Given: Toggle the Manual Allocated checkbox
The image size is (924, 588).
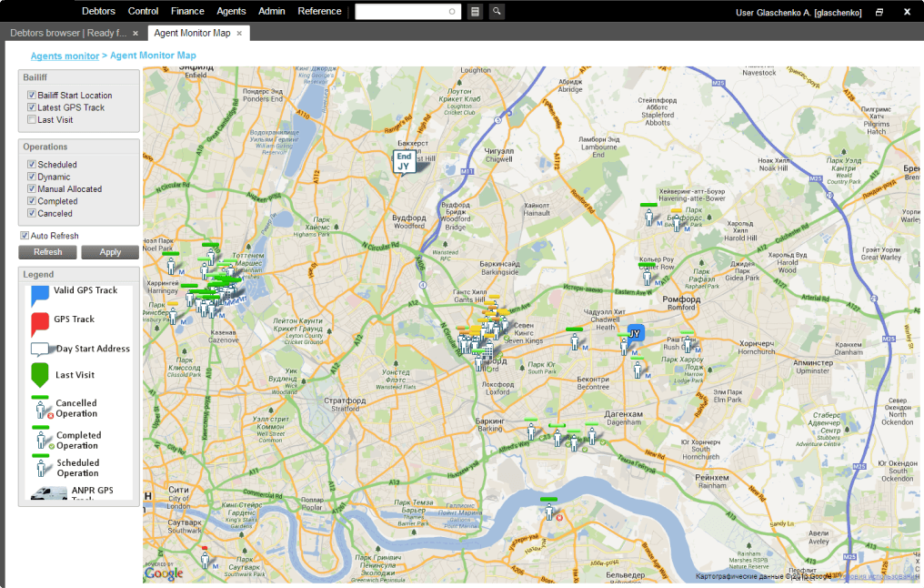Looking at the screenshot, I should (32, 188).
